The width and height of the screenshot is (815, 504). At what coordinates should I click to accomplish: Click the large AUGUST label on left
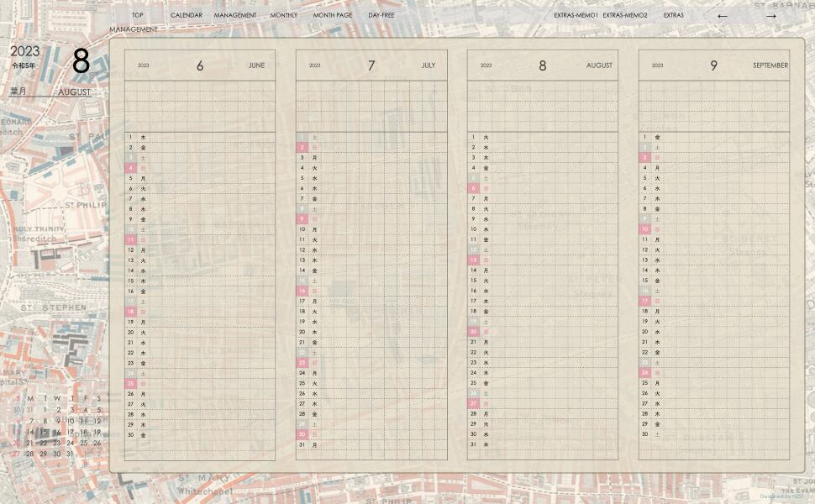coord(74,92)
